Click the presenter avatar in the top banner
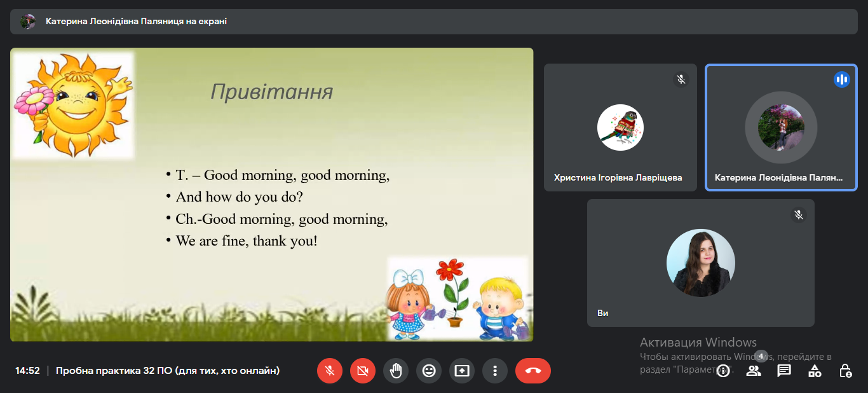Image resolution: width=868 pixels, height=393 pixels. pos(28,22)
